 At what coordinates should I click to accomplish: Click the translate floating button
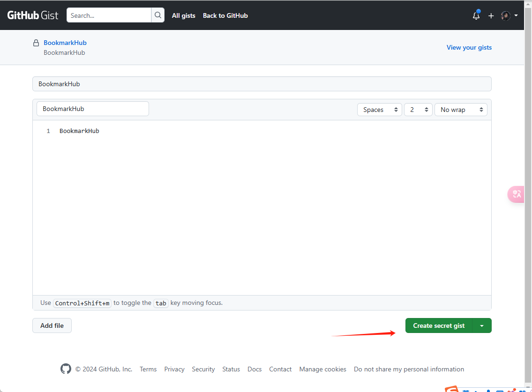(516, 194)
